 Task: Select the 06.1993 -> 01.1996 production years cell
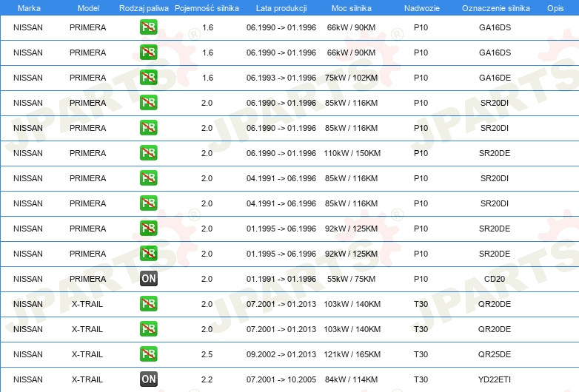tap(281, 78)
